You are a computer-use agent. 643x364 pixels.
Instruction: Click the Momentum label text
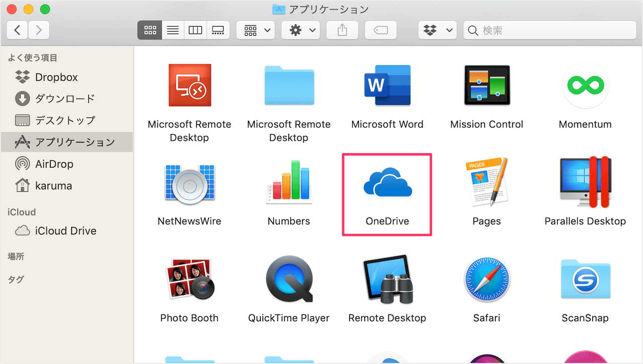(x=585, y=124)
